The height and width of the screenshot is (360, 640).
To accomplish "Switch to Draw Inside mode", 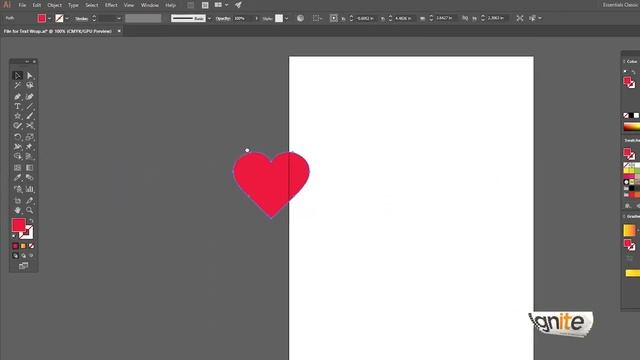I will point(31,256).
